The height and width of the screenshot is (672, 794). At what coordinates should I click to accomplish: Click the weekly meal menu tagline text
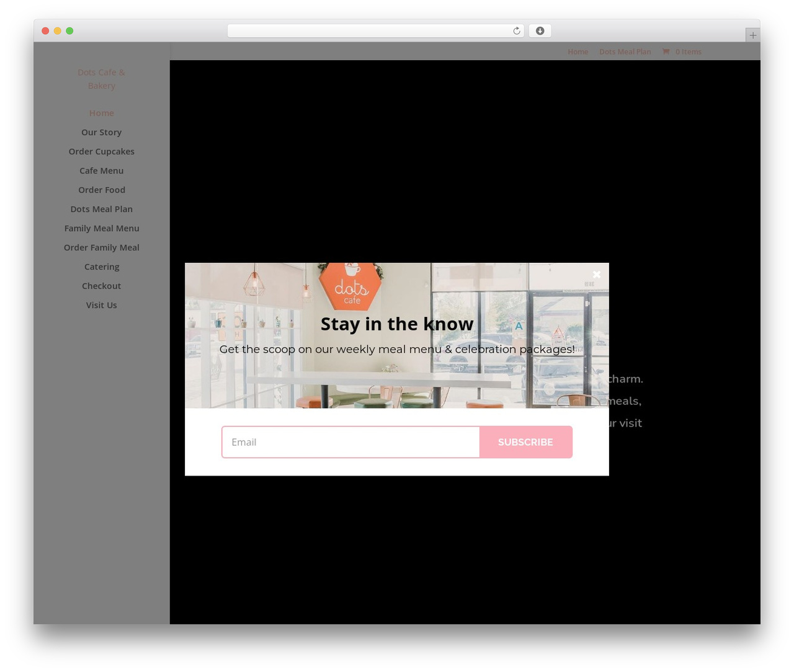click(397, 349)
